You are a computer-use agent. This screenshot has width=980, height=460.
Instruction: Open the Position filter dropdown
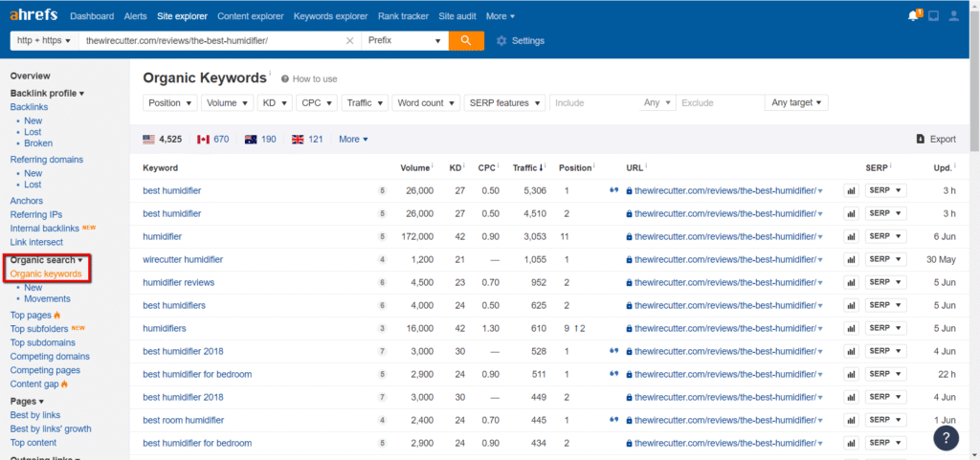tap(170, 103)
